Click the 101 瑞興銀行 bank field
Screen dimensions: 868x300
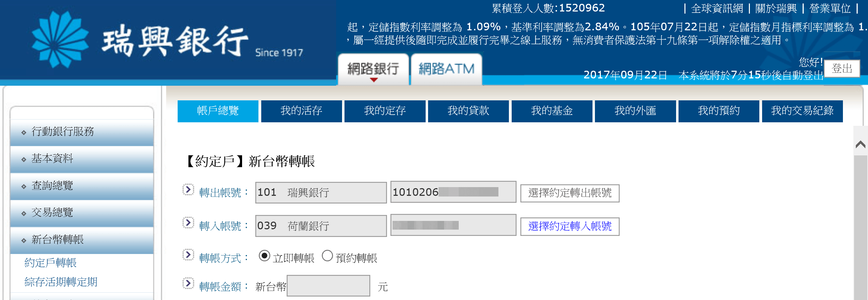321,192
